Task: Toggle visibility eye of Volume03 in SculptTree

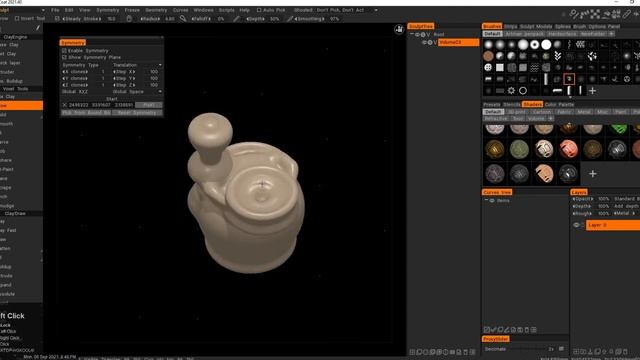Action: [424, 42]
